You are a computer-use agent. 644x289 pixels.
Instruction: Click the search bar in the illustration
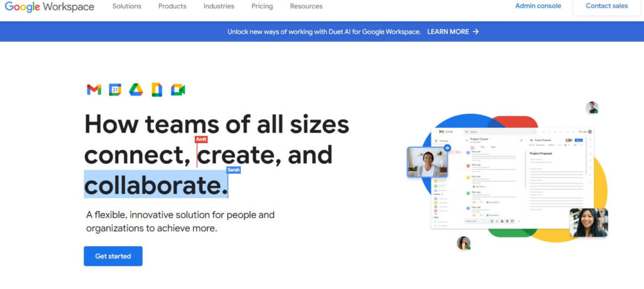[500, 132]
